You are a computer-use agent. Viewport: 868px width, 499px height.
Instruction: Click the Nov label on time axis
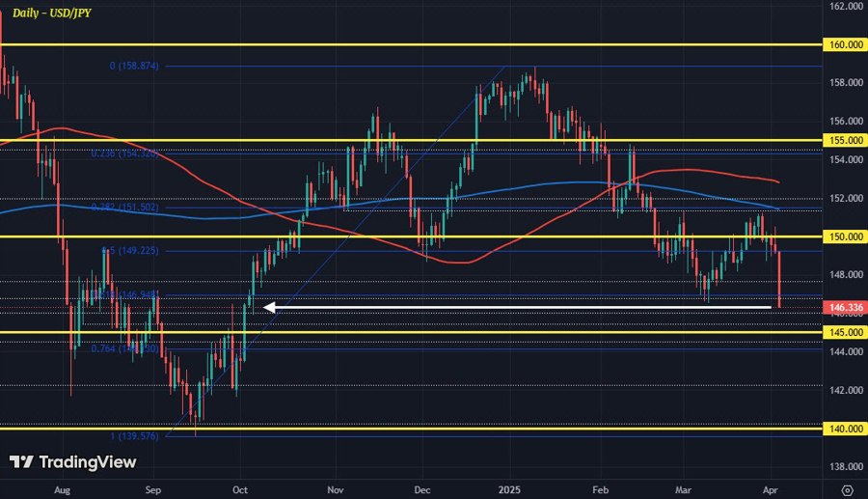[336, 490]
